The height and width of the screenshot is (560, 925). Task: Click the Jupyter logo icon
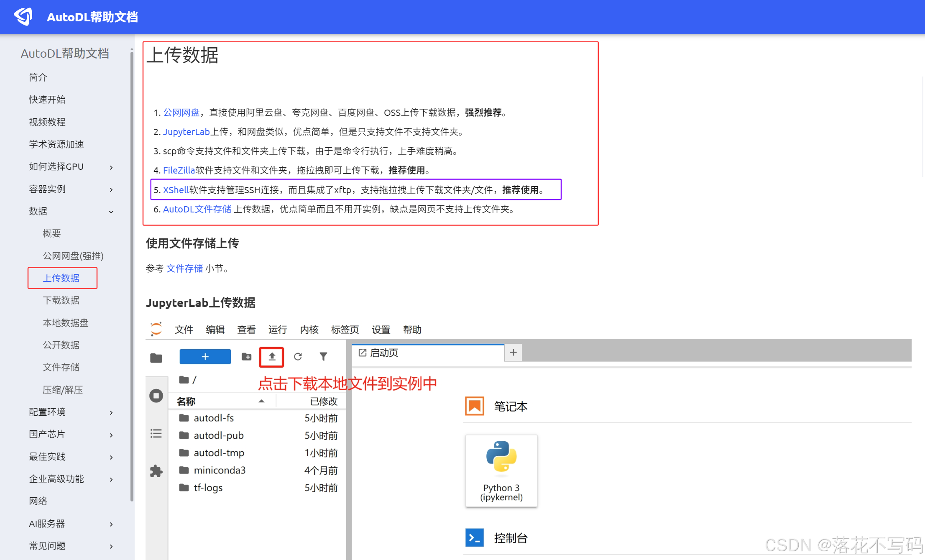pos(156,329)
